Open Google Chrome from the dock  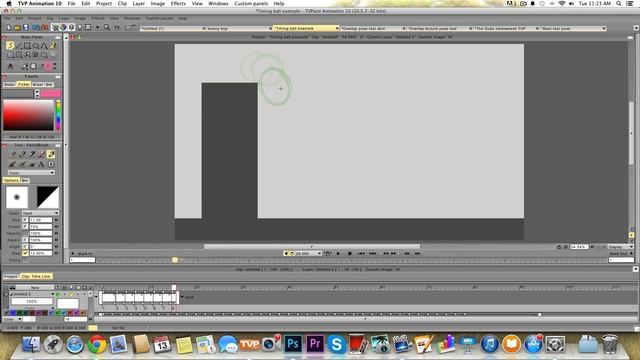point(97,345)
